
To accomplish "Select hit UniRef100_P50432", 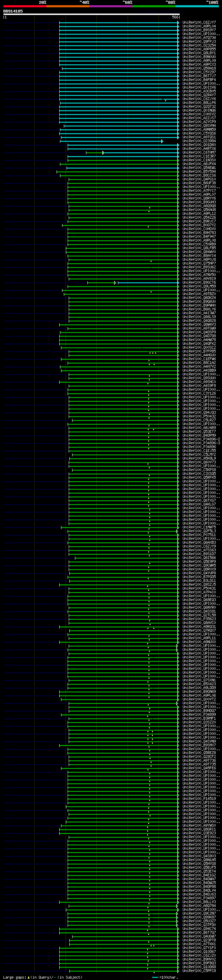I will point(199,416).
